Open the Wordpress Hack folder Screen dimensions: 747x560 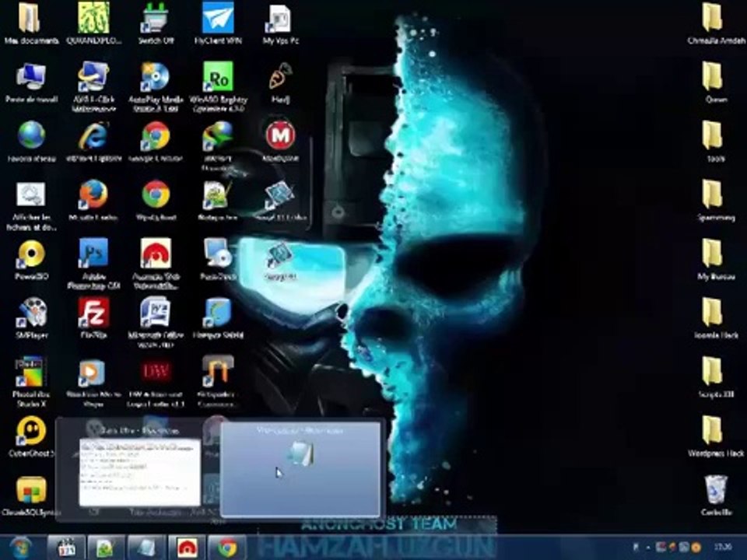point(714,431)
